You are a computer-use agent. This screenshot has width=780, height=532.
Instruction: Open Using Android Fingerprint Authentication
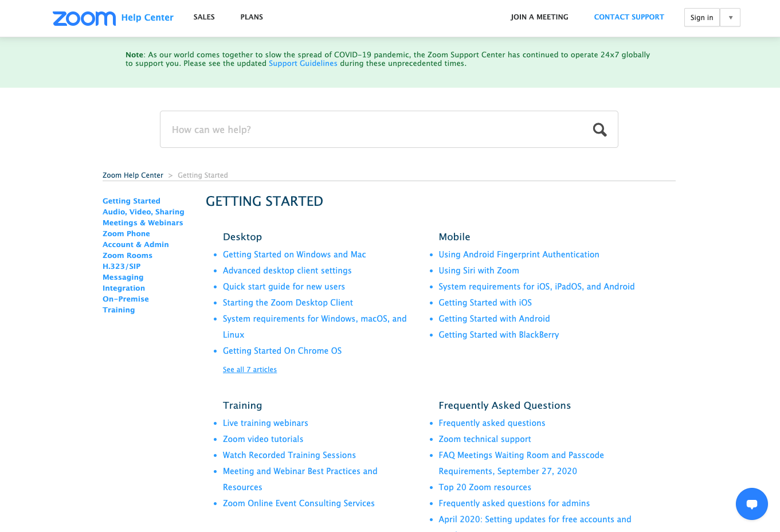pyautogui.click(x=519, y=255)
